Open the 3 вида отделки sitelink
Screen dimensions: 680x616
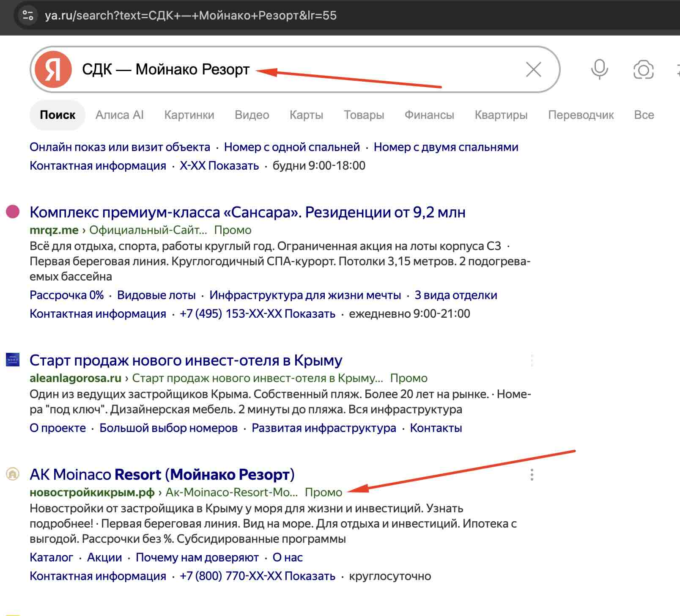456,295
